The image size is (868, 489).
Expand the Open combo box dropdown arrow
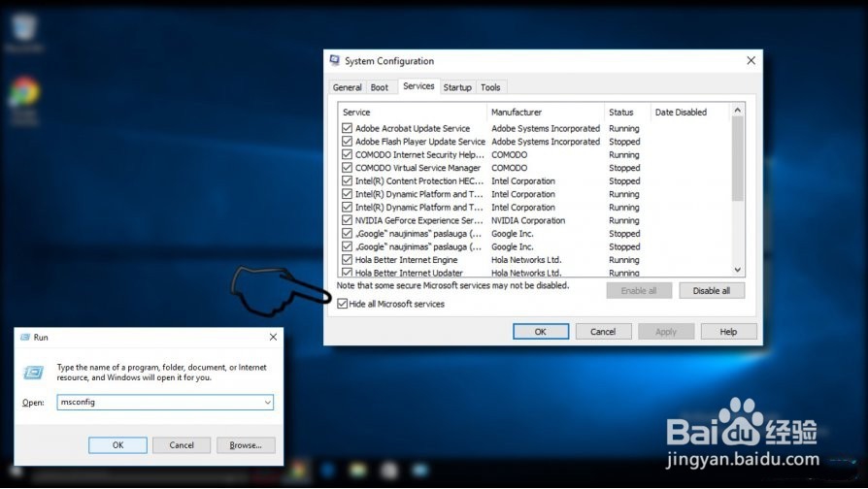[x=267, y=402]
